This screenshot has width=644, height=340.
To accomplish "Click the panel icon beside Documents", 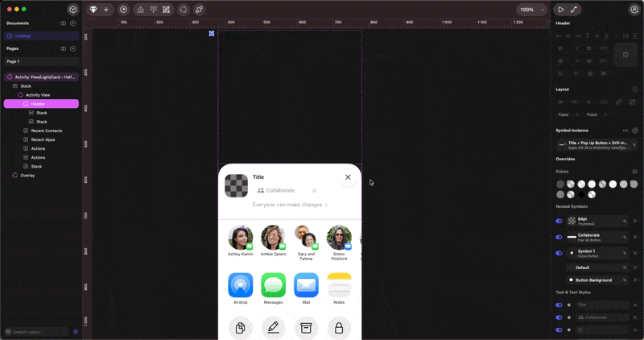I will coord(64,23).
